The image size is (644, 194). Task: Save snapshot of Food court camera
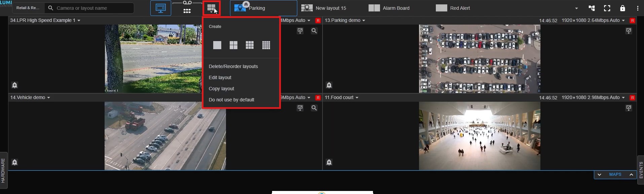(x=629, y=108)
